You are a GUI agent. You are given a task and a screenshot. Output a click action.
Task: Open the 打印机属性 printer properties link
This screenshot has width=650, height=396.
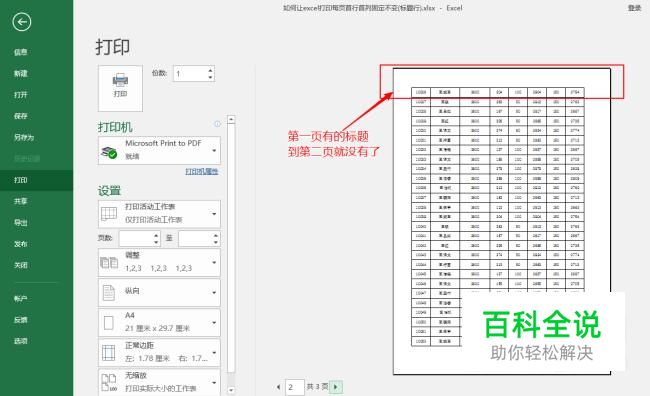click(x=201, y=171)
